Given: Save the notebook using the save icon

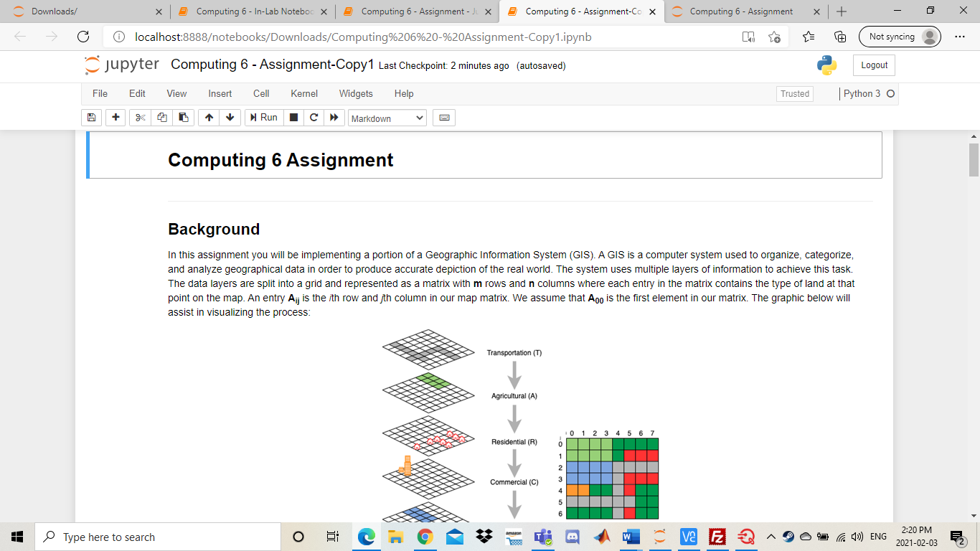Looking at the screenshot, I should [91, 118].
